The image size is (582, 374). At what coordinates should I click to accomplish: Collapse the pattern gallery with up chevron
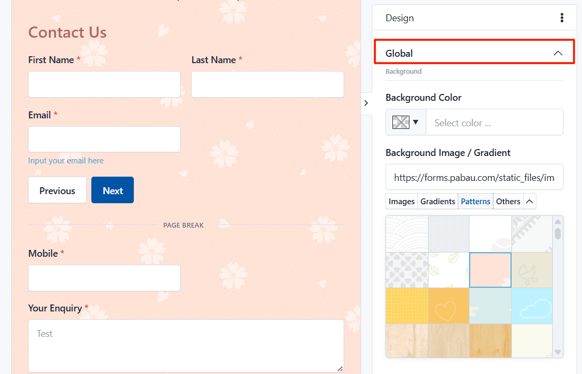530,201
